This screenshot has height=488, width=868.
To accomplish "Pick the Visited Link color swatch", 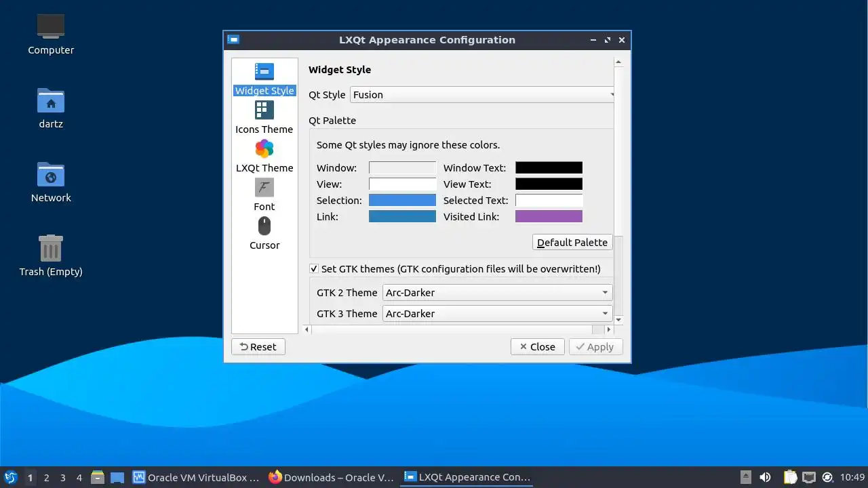I will (x=549, y=216).
